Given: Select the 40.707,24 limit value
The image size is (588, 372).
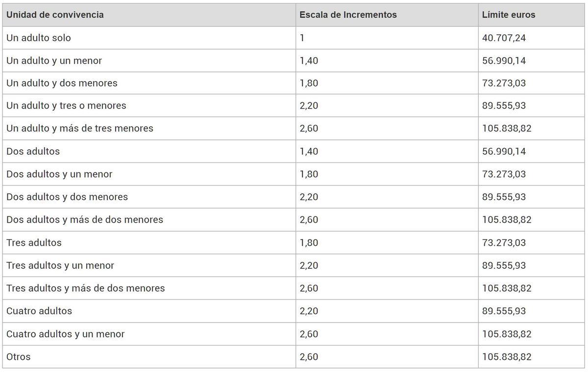Looking at the screenshot, I should (504, 38).
